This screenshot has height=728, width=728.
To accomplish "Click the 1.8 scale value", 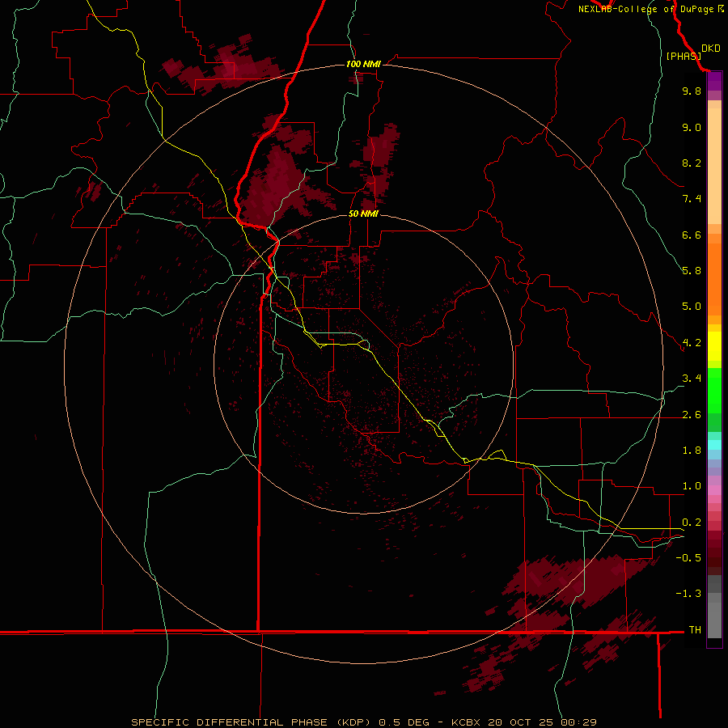I will [x=692, y=451].
